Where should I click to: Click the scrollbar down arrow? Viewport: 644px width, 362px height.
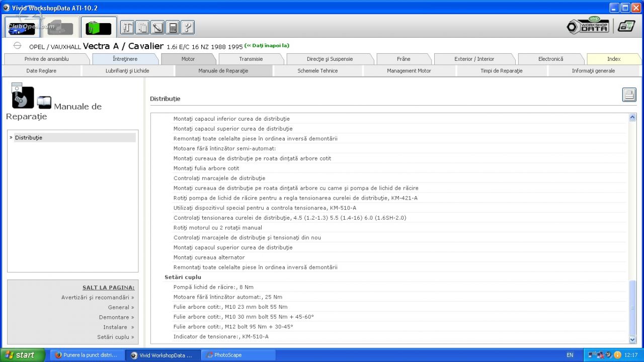click(x=632, y=340)
